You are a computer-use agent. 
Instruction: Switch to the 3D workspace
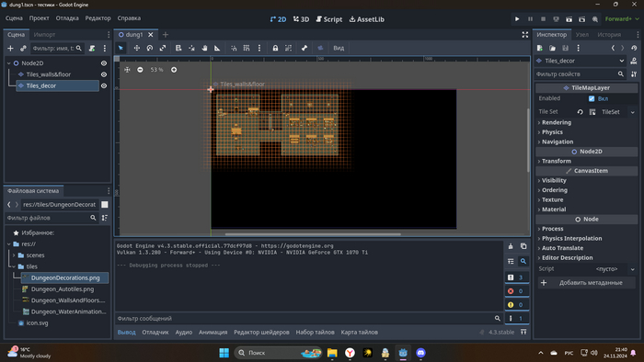[301, 19]
